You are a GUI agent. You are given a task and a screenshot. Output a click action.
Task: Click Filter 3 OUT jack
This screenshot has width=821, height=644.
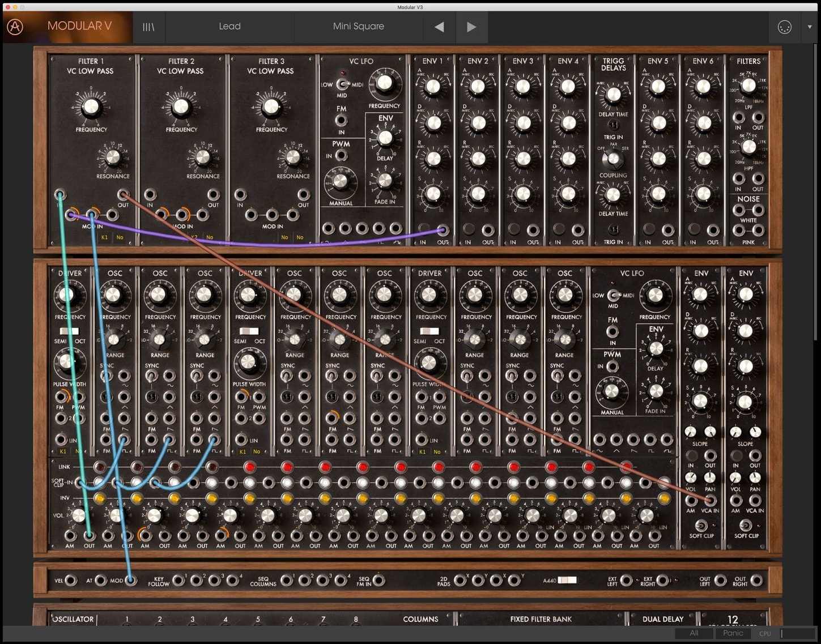(303, 195)
